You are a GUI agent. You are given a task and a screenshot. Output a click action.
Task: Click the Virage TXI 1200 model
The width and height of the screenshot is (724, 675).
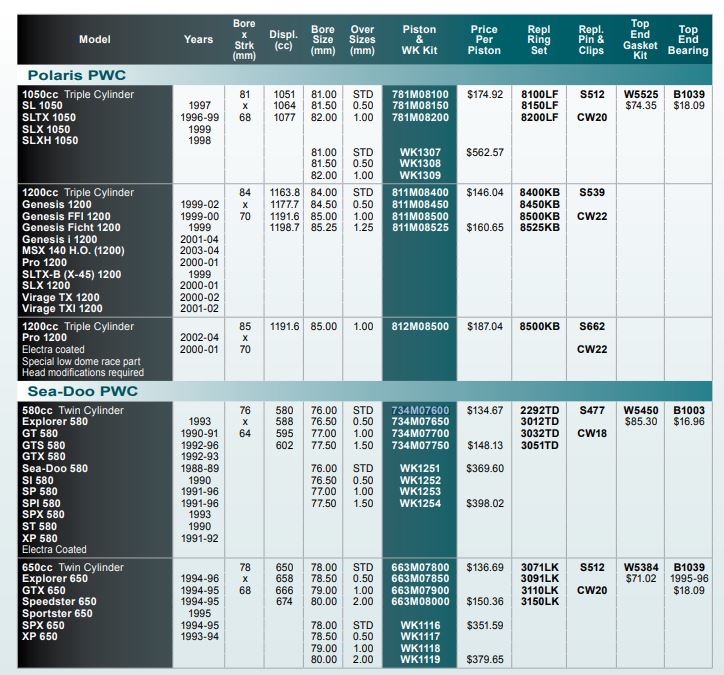pos(62,308)
